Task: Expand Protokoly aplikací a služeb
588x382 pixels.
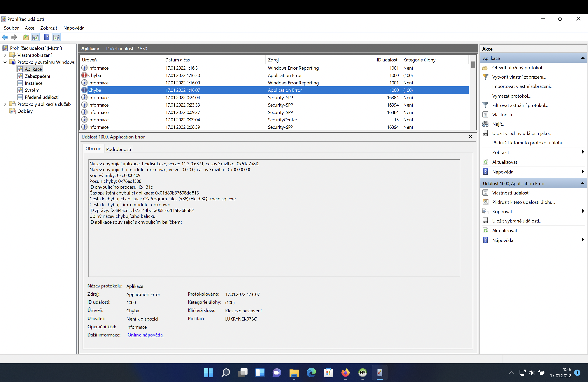Action: 5,104
